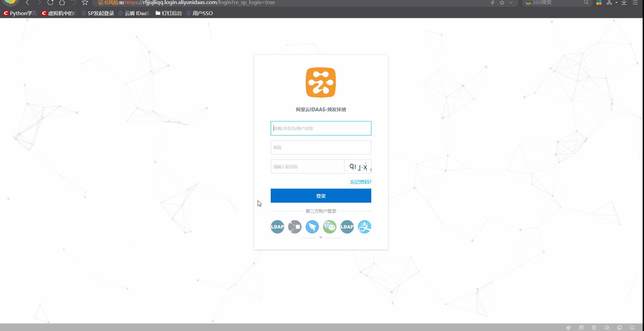Click the address bar URL text
Screen dimensions: 644x331
[200, 3]
